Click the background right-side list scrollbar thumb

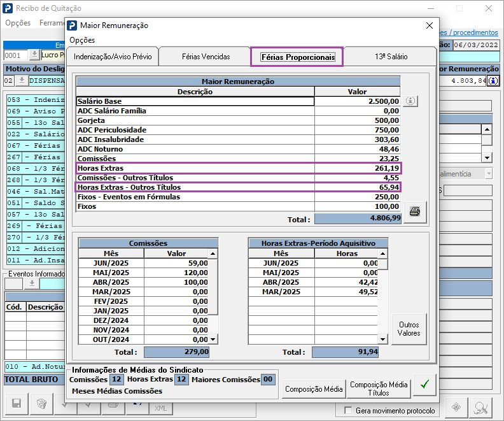click(487, 140)
